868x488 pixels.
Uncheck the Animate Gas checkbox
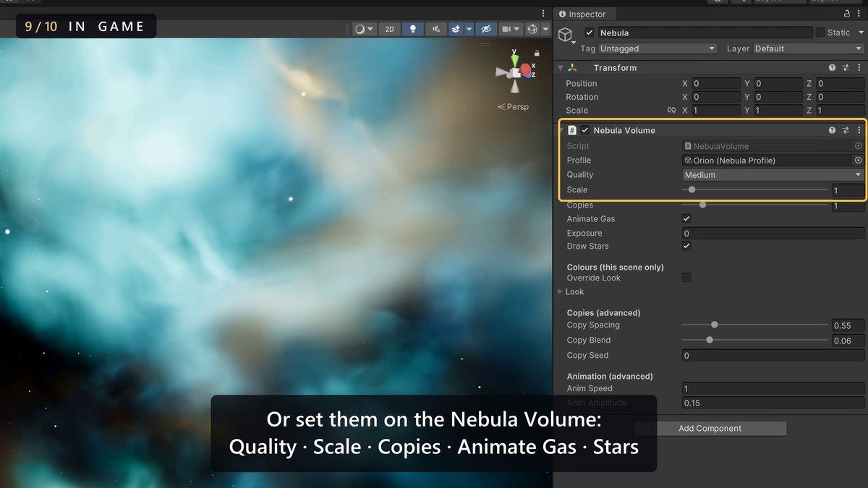(x=687, y=219)
